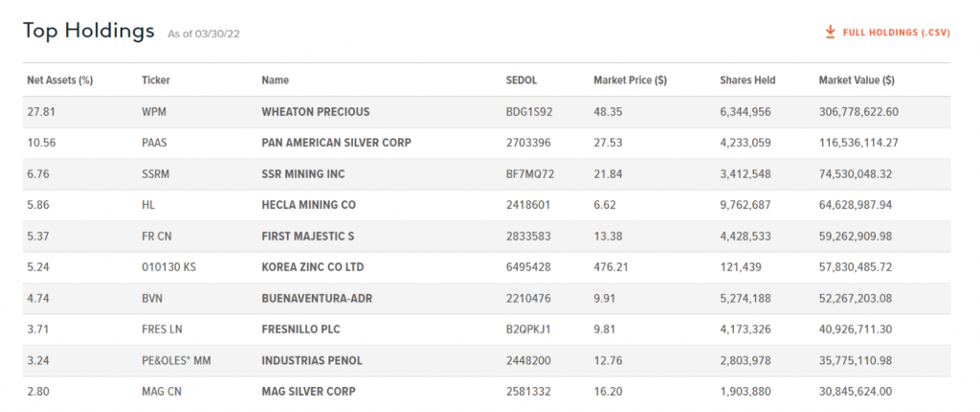Click the FRES LN ticker cell
980x412 pixels.
coord(162,330)
